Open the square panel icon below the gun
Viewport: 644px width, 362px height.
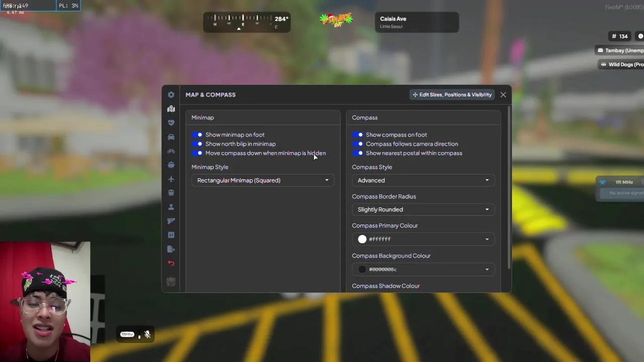coord(171,235)
